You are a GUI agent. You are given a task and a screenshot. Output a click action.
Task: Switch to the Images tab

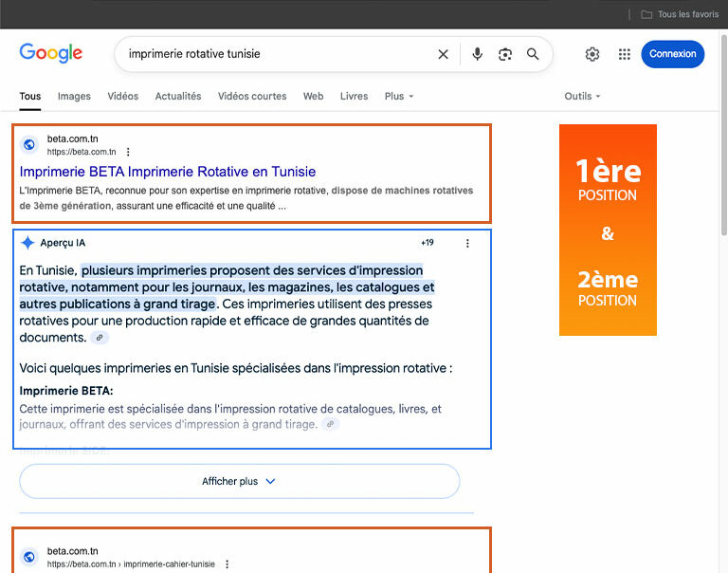point(74,96)
